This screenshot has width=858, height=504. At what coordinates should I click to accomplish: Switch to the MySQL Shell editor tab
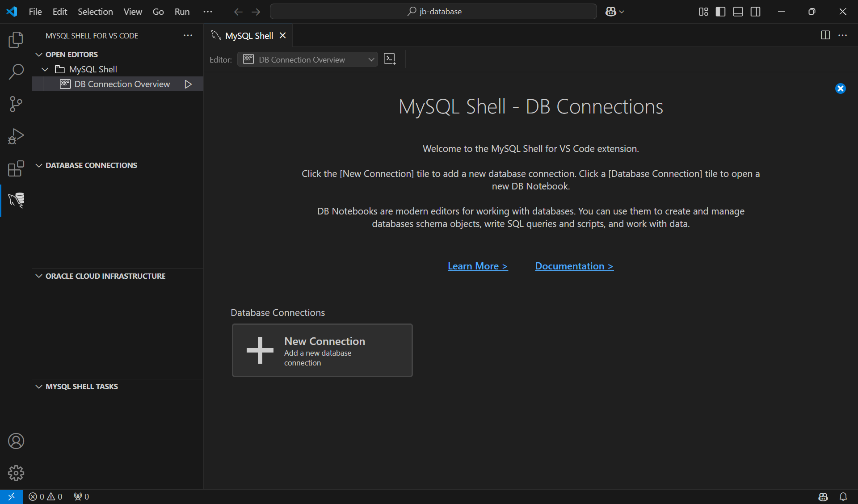pos(248,35)
